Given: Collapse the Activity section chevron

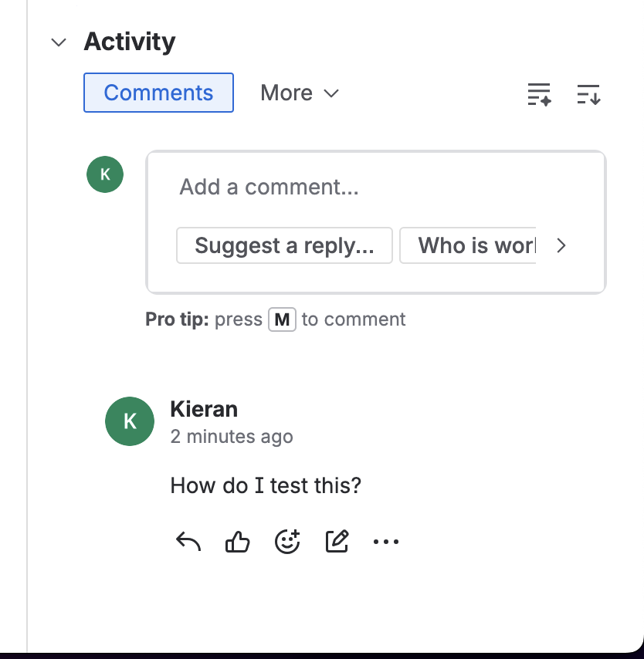Looking at the screenshot, I should (59, 42).
